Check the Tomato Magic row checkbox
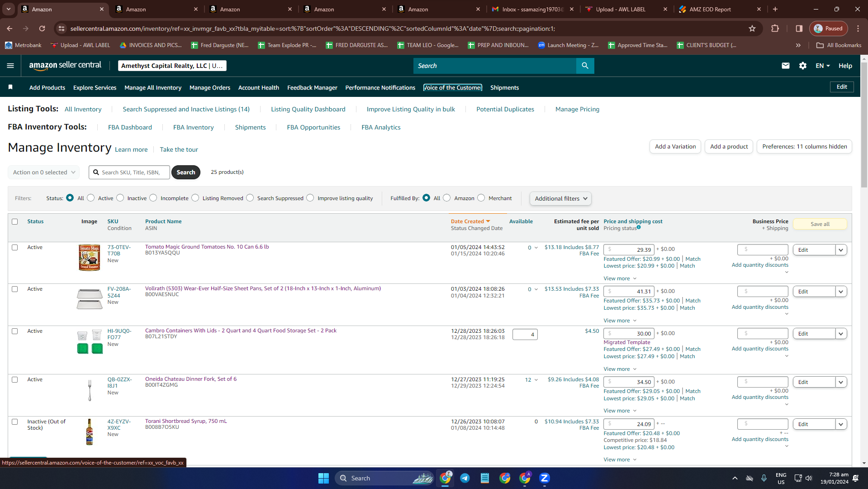This screenshot has width=868, height=489. 15,248
